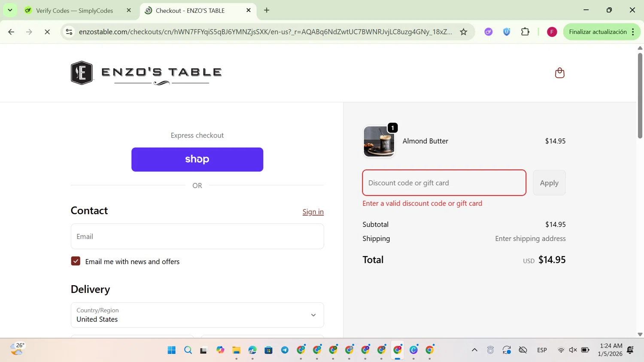Open the tab search dropdown arrow
The width and height of the screenshot is (644, 362).
10,10
